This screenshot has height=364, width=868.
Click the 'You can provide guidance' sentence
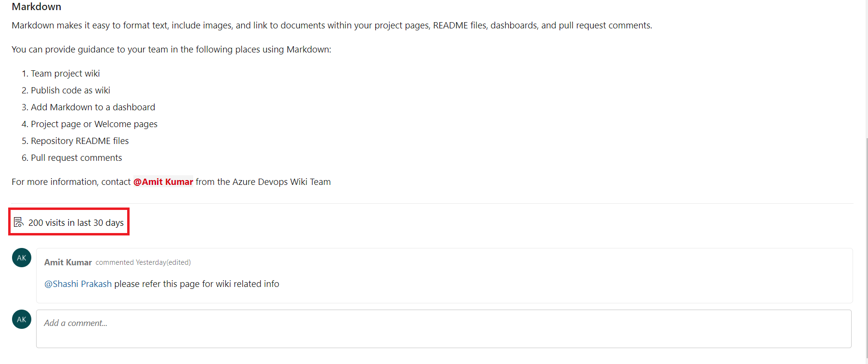[171, 49]
